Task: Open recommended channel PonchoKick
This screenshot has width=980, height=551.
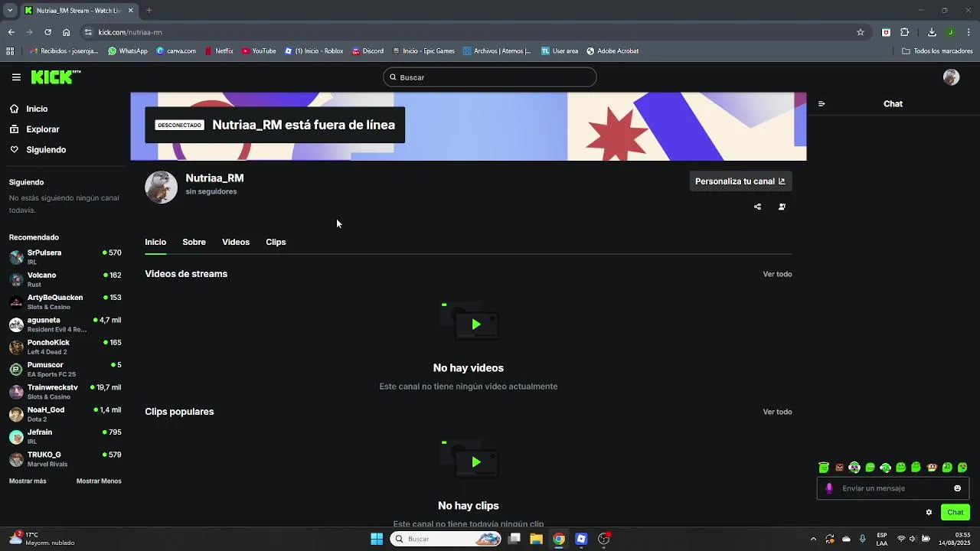Action: point(65,347)
